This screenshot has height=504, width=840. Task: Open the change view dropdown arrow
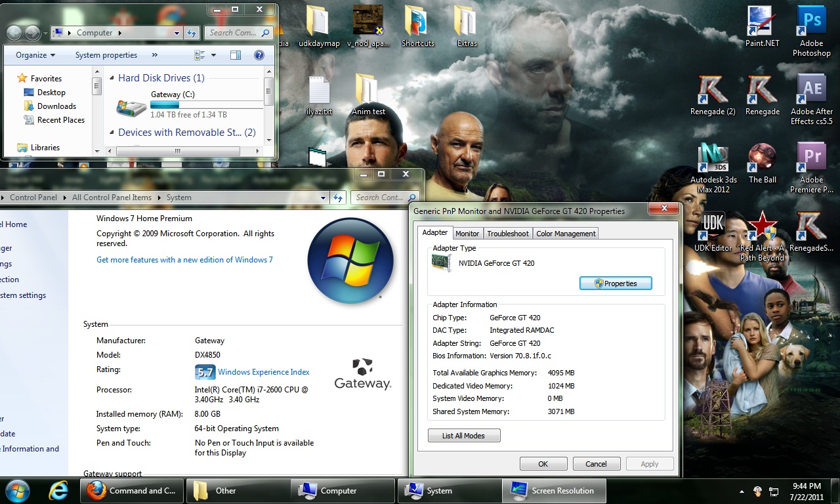[x=214, y=55]
